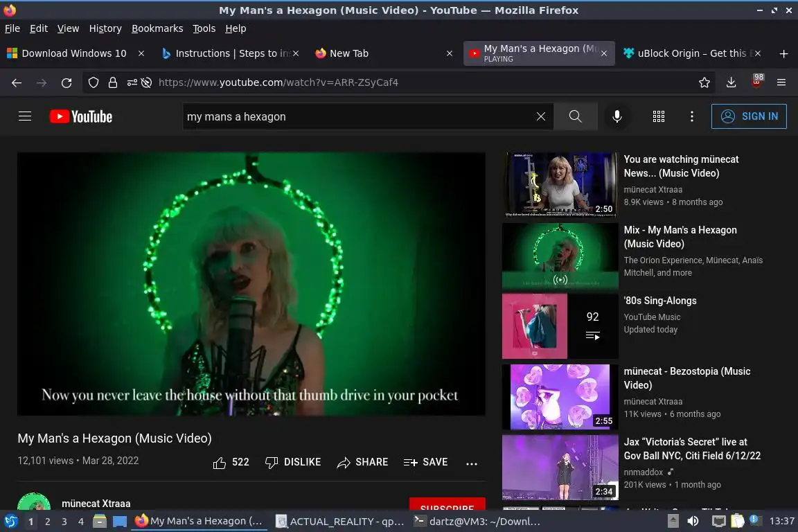Image resolution: width=798 pixels, height=532 pixels.
Task: Share the video via SHARE
Action: [x=362, y=462]
